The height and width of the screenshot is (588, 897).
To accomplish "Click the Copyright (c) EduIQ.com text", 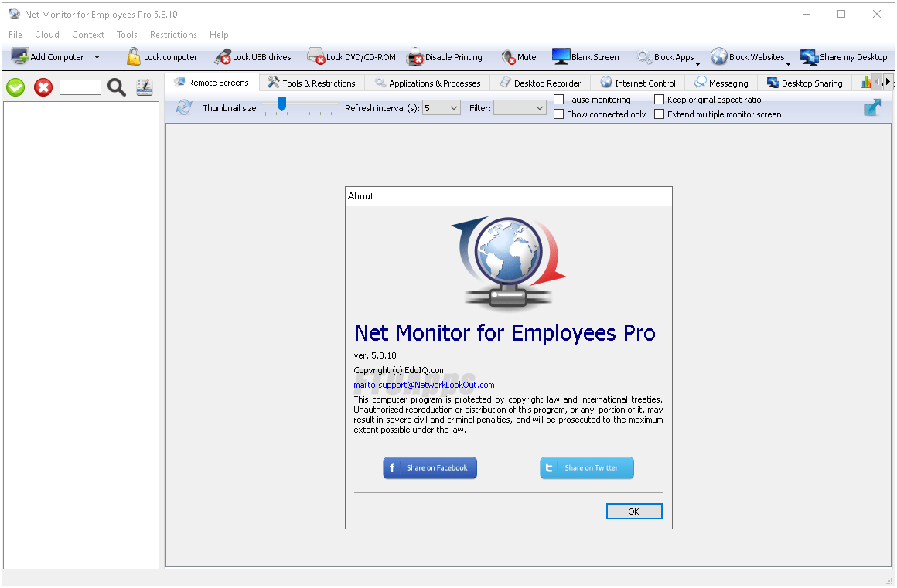I will (x=399, y=369).
